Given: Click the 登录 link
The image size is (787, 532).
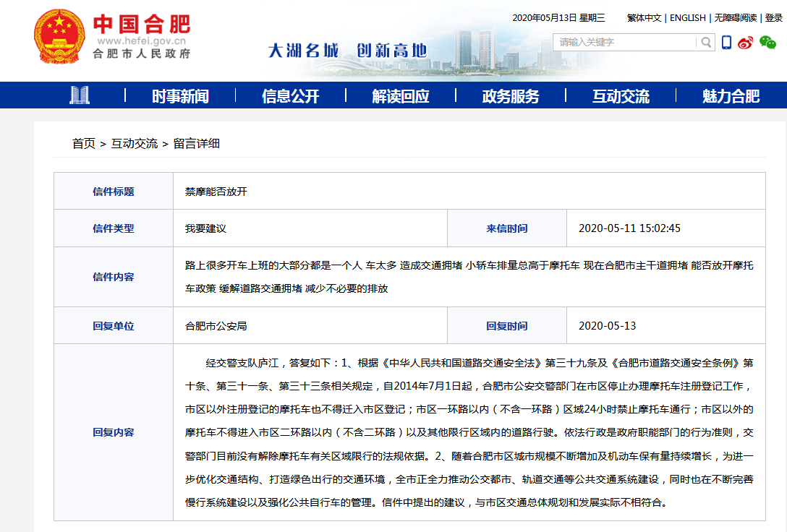Looking at the screenshot, I should click(x=773, y=17).
